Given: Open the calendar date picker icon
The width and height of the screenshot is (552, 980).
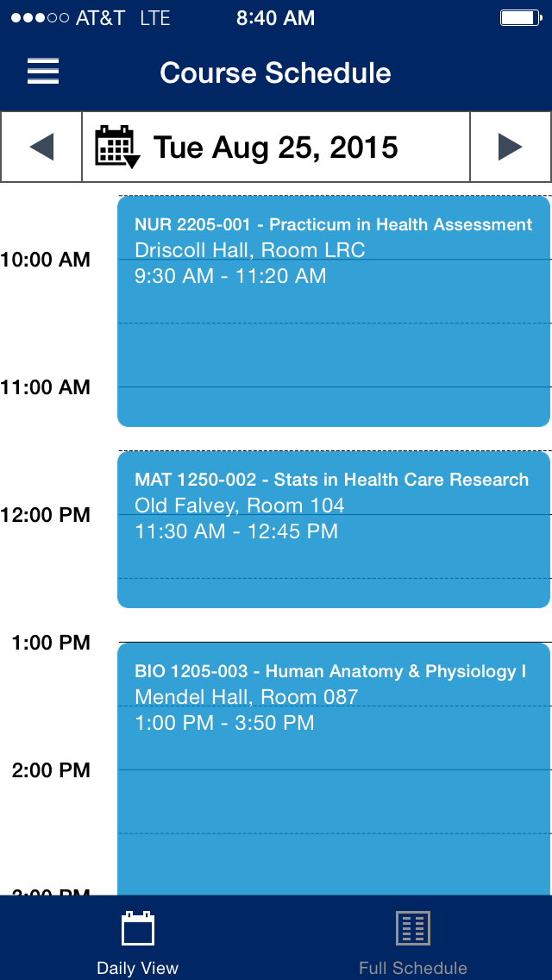Looking at the screenshot, I should click(116, 147).
